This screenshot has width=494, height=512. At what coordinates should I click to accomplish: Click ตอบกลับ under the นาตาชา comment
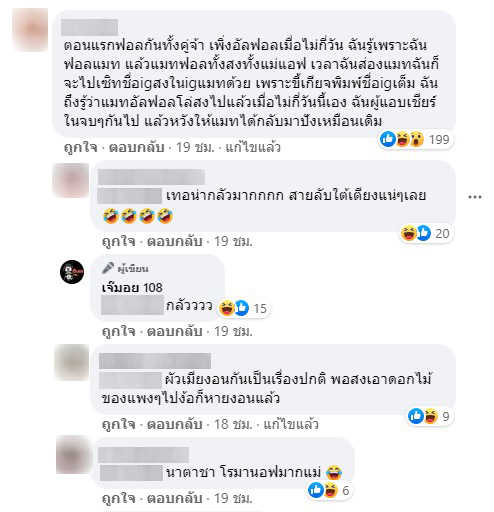tap(175, 498)
